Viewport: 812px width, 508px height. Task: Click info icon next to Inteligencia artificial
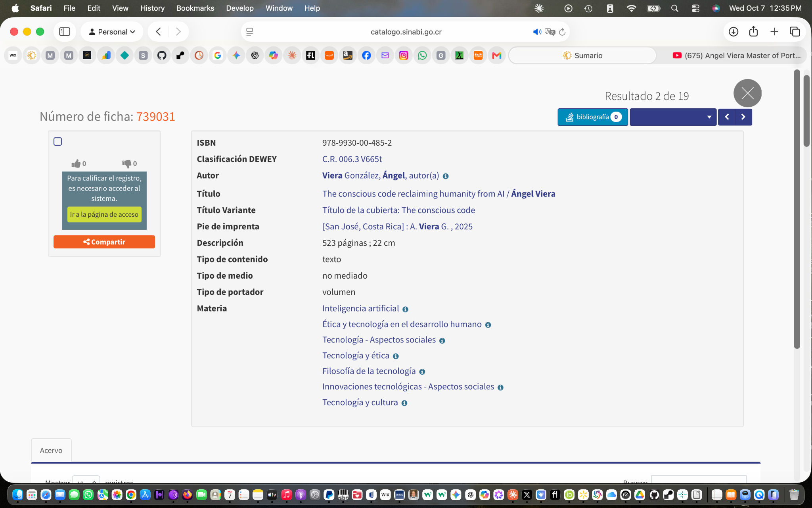click(405, 309)
